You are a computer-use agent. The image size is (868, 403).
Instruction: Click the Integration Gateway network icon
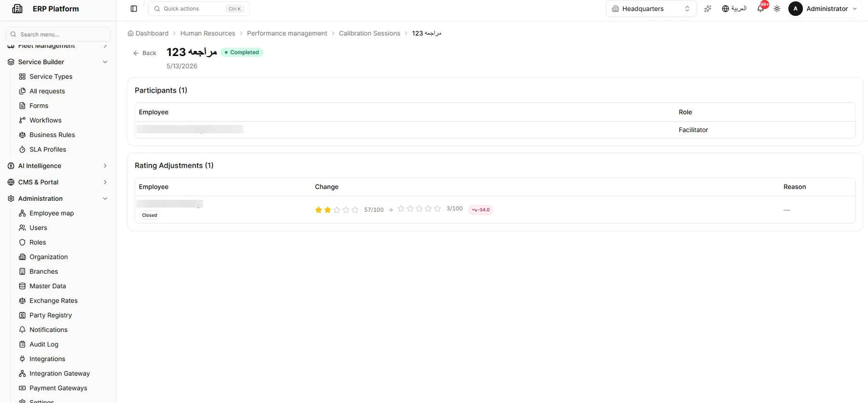coord(22,374)
